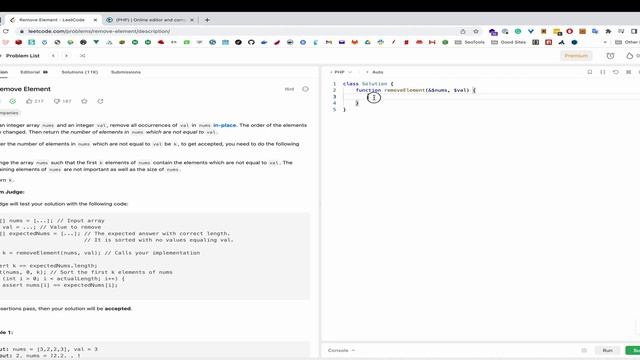Image resolution: width=640 pixels, height=360 pixels.
Task: Click the Google Translate extension icon
Action: pos(595,31)
